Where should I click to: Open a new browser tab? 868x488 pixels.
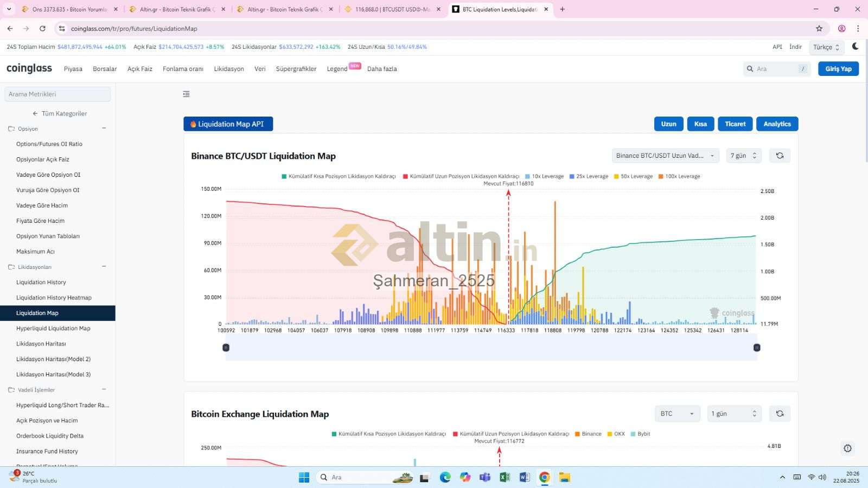[562, 9]
